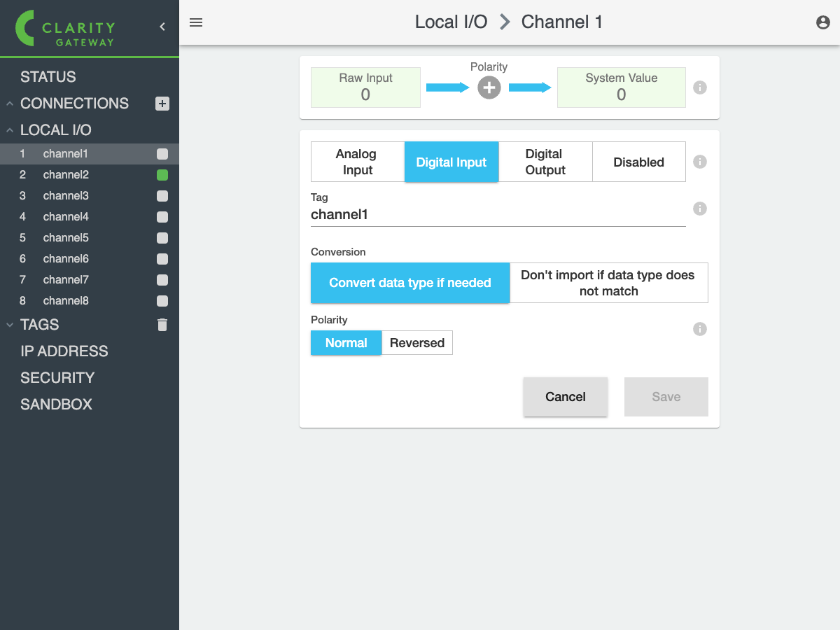Viewport: 840px width, 630px height.
Task: Click info icon beside Polarity setting
Action: 699,329
